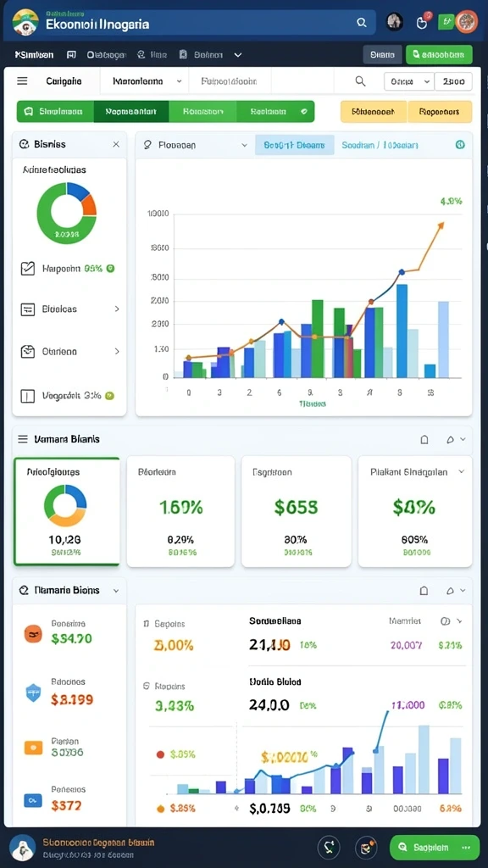Expand the Floaoaen dropdown chevron
Viewport: 488px width, 868px height.
(244, 145)
